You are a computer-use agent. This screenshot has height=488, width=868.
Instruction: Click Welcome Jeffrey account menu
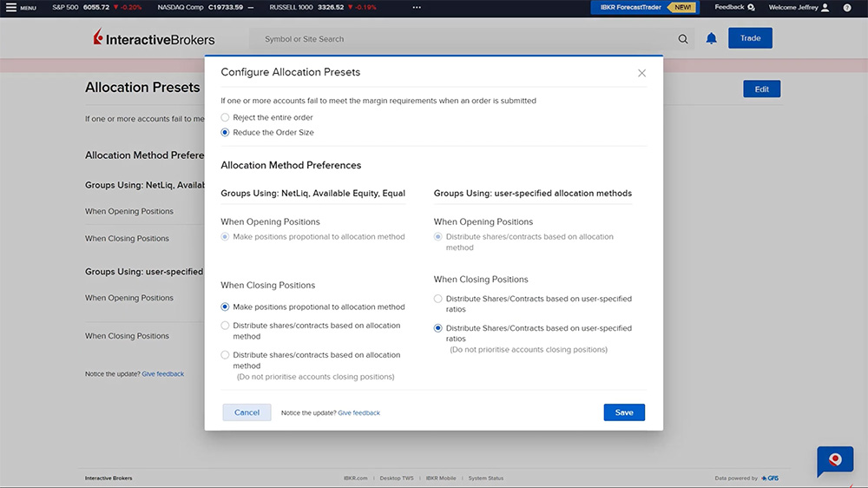[799, 7]
